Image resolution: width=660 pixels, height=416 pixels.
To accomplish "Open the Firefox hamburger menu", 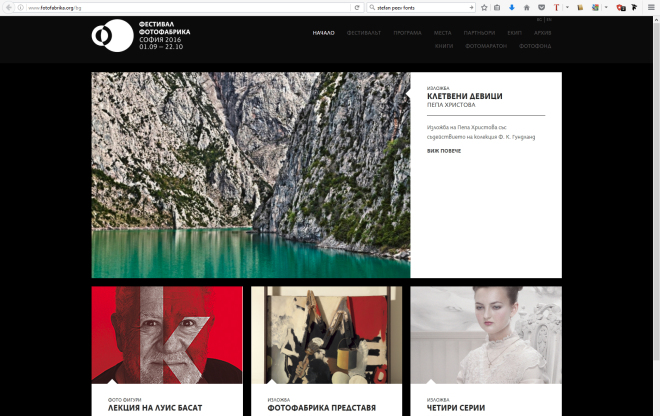I will click(x=650, y=7).
